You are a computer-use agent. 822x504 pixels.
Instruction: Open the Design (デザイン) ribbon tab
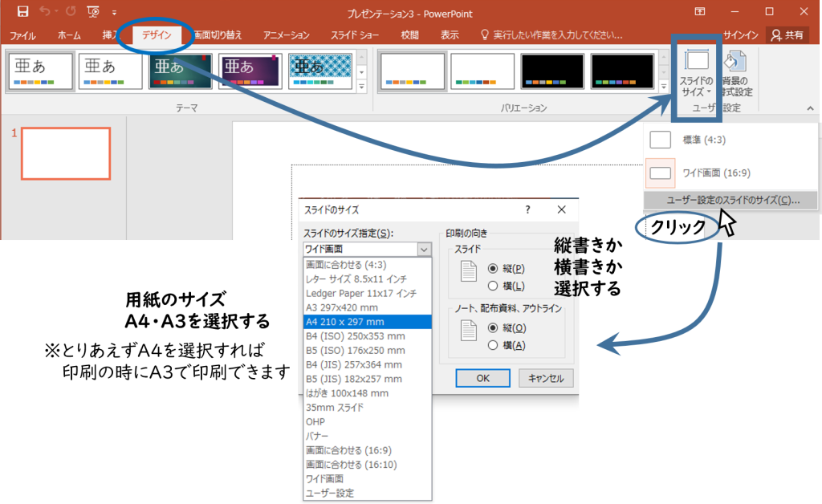coord(157,35)
